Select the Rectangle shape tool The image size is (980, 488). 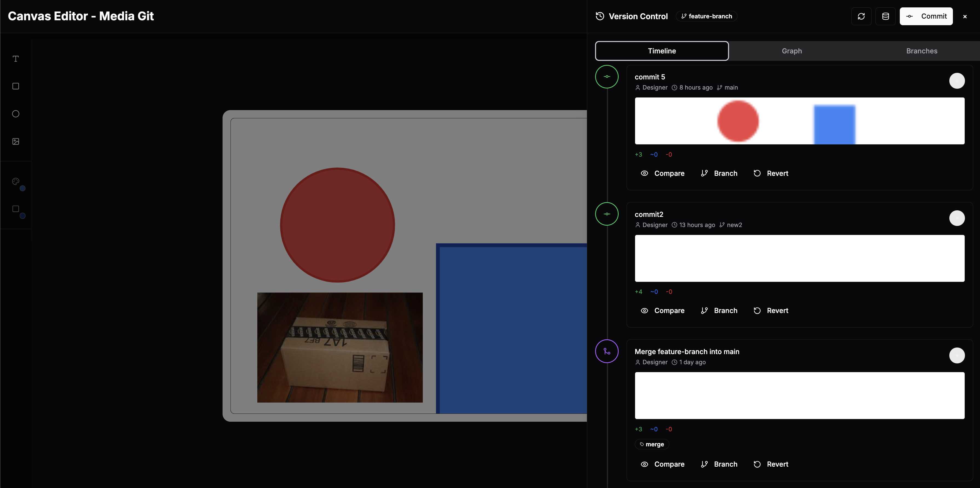tap(16, 87)
